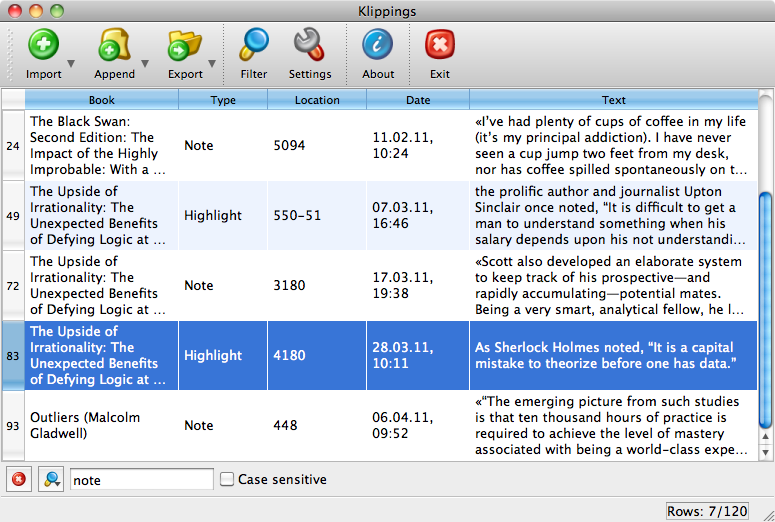Click date cell 11.02.11, 10:24

[418, 145]
